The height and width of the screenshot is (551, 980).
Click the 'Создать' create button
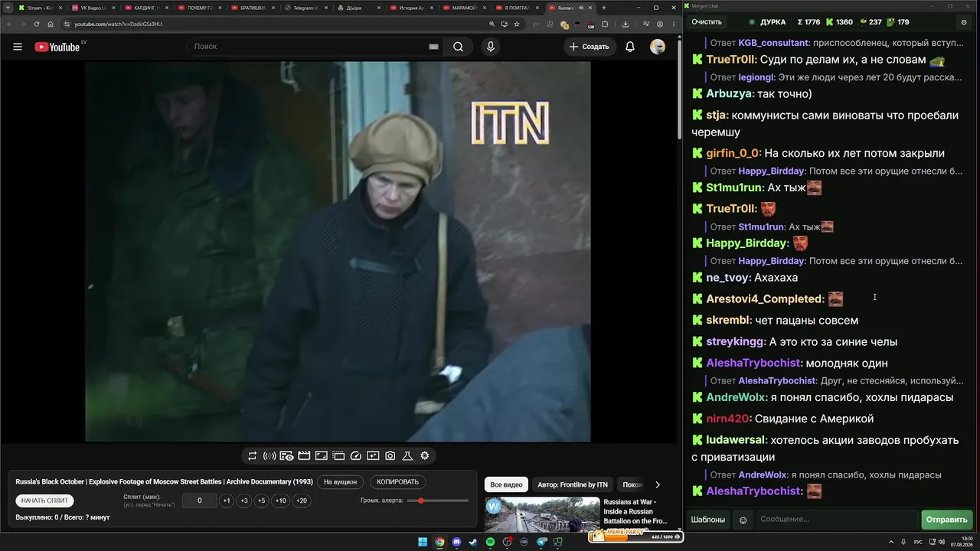coord(590,47)
